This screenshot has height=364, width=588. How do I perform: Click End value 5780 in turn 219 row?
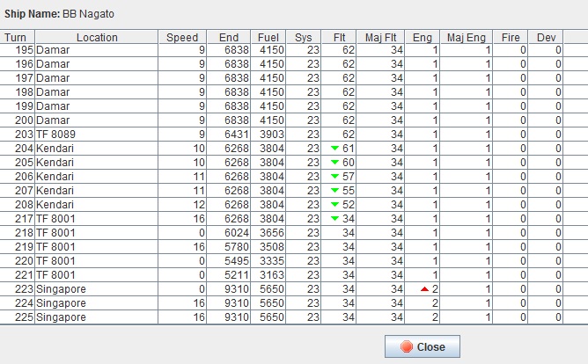(x=228, y=247)
